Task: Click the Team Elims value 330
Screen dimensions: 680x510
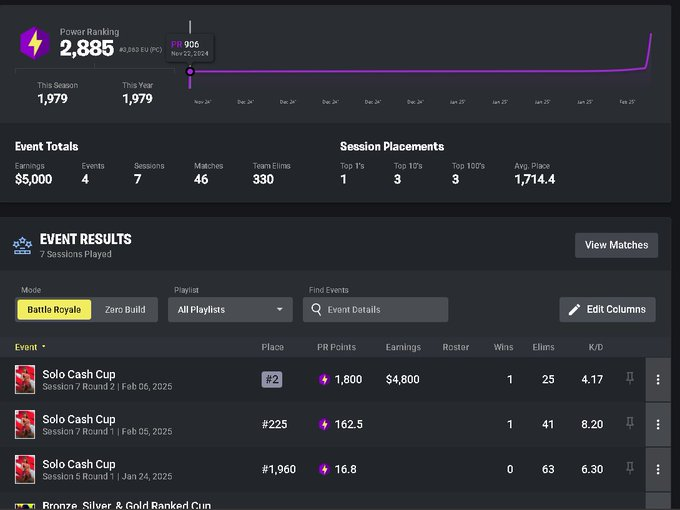Action: [x=263, y=179]
